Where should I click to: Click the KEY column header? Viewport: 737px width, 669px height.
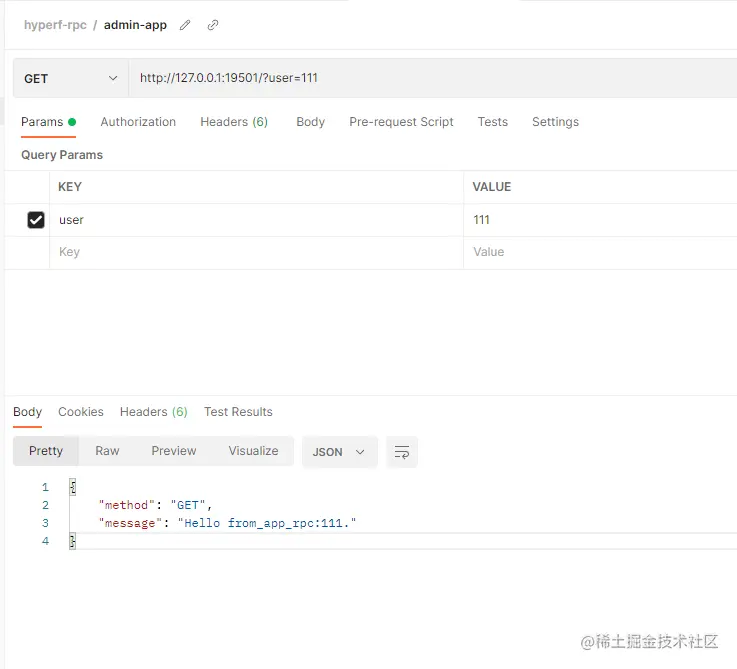70,187
